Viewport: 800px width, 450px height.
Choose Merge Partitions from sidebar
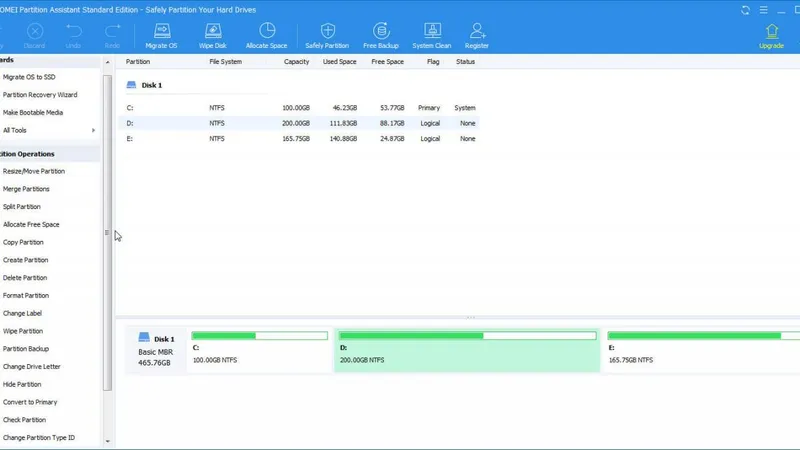(x=27, y=189)
